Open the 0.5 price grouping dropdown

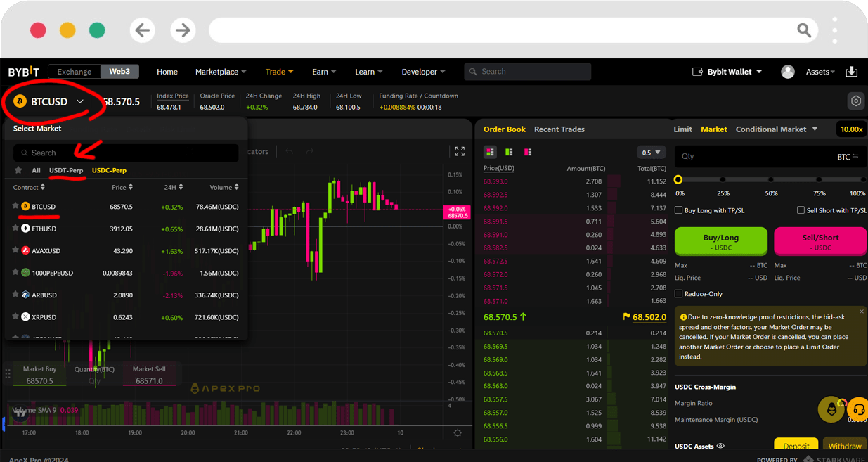(x=651, y=153)
